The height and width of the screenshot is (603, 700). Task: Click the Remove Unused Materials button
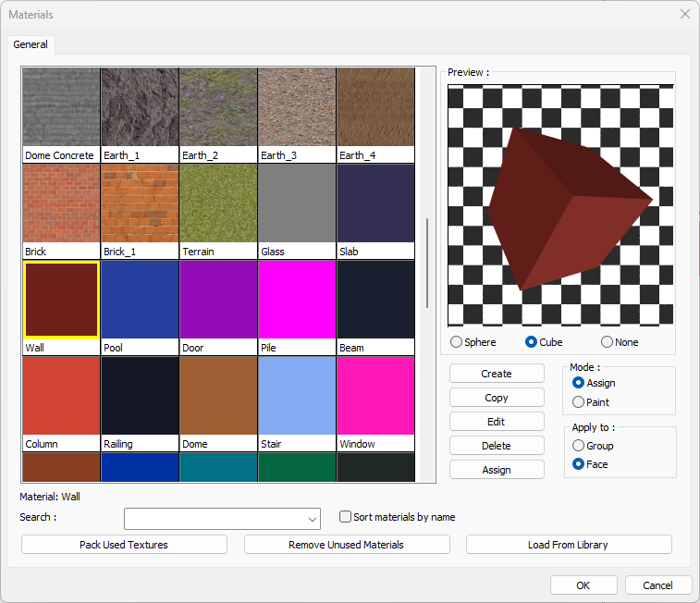[347, 545]
